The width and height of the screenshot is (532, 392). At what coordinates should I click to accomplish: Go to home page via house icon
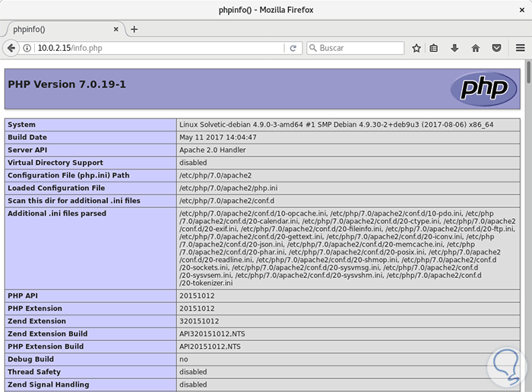476,48
